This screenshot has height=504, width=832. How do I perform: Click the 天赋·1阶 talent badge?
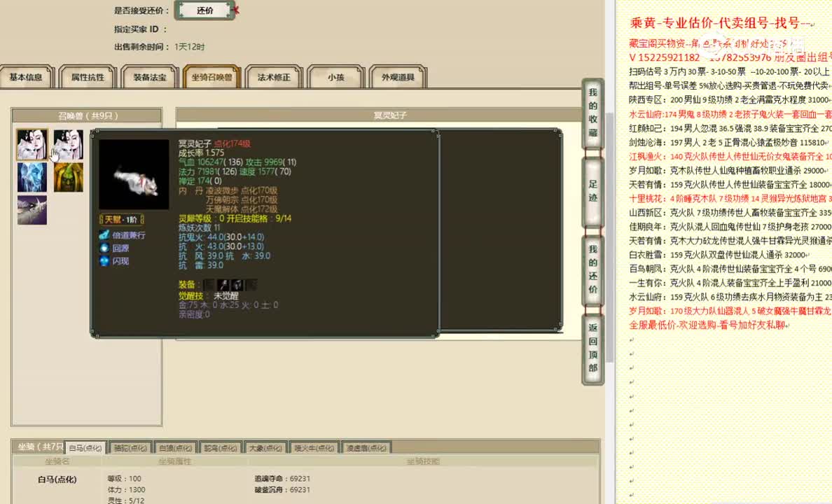click(x=122, y=219)
